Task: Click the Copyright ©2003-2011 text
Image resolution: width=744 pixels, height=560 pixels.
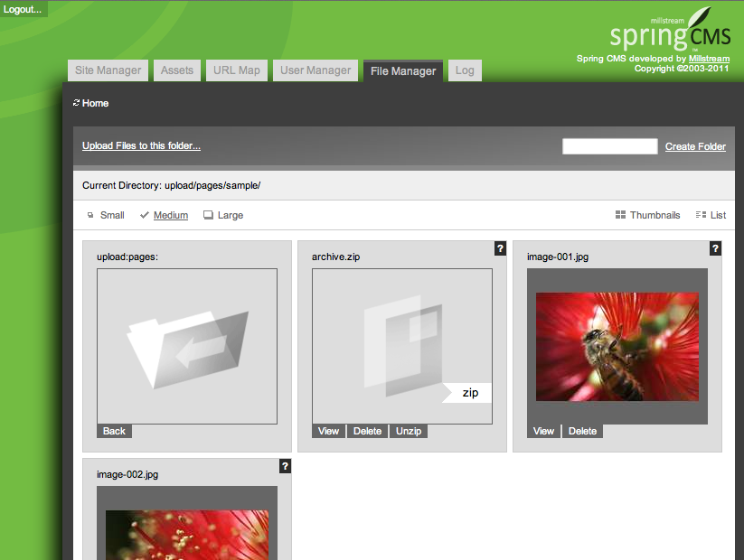Action: [x=682, y=69]
